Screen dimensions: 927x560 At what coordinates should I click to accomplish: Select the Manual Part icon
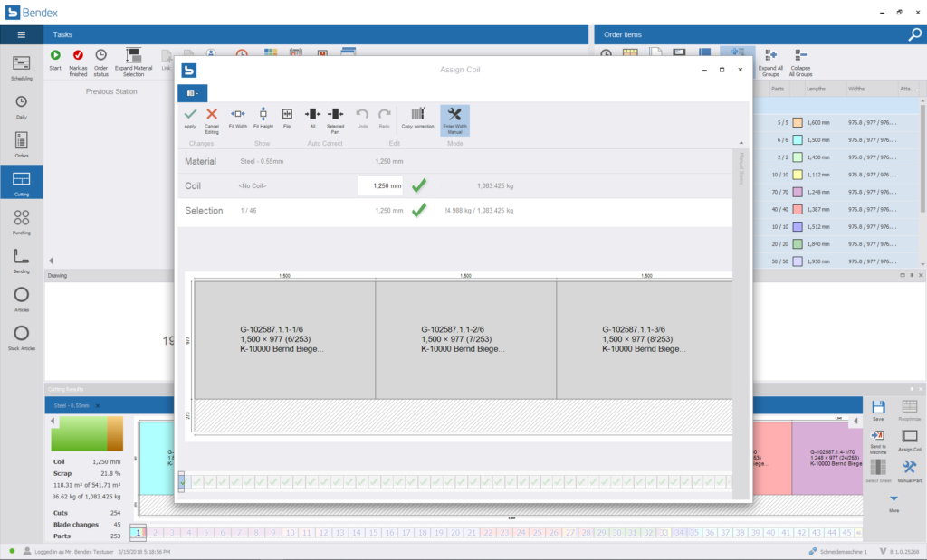coord(910,469)
